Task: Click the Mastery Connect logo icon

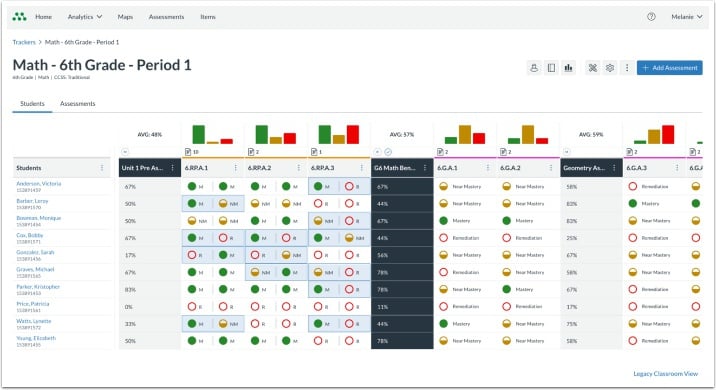Action: coord(19,17)
